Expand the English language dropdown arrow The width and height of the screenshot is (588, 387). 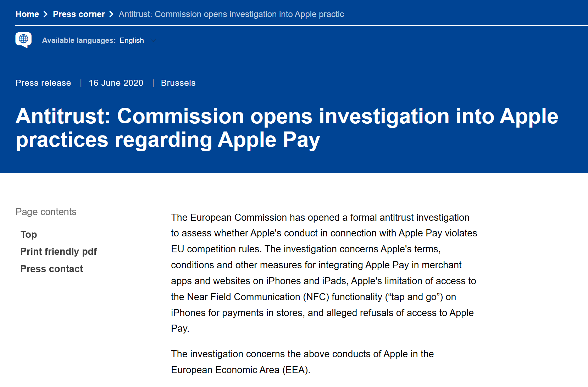pos(153,40)
